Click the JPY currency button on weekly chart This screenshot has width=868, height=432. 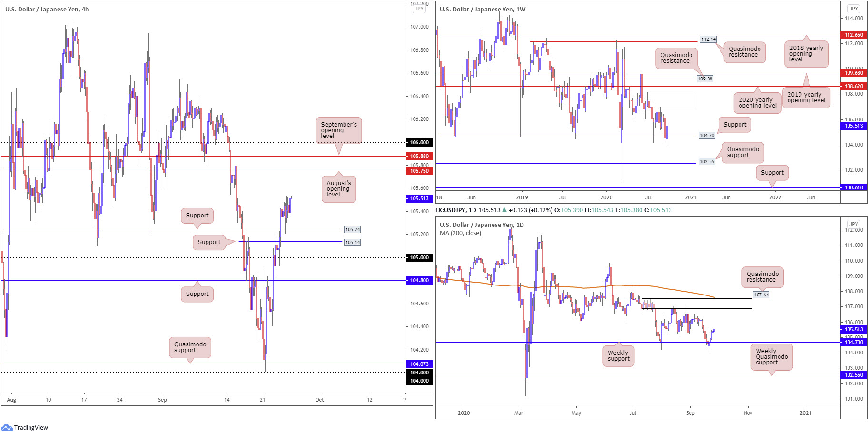pyautogui.click(x=854, y=9)
